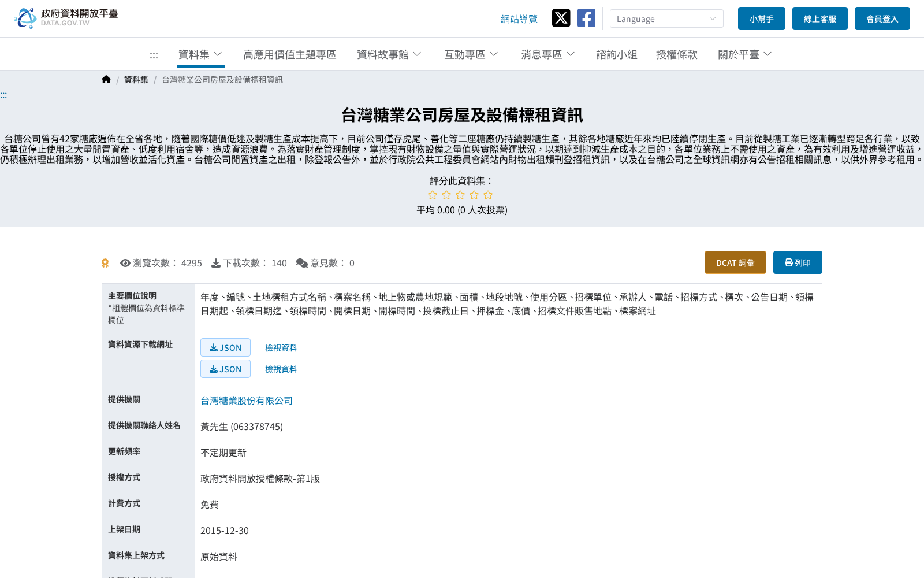Click the 列印 print button

click(x=798, y=262)
